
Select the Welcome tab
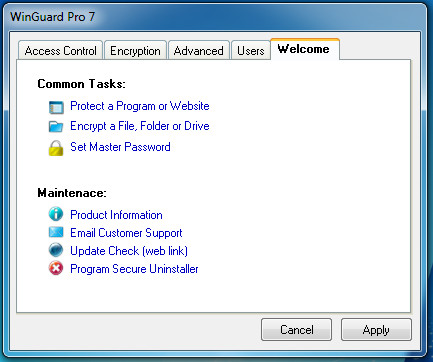tap(305, 49)
